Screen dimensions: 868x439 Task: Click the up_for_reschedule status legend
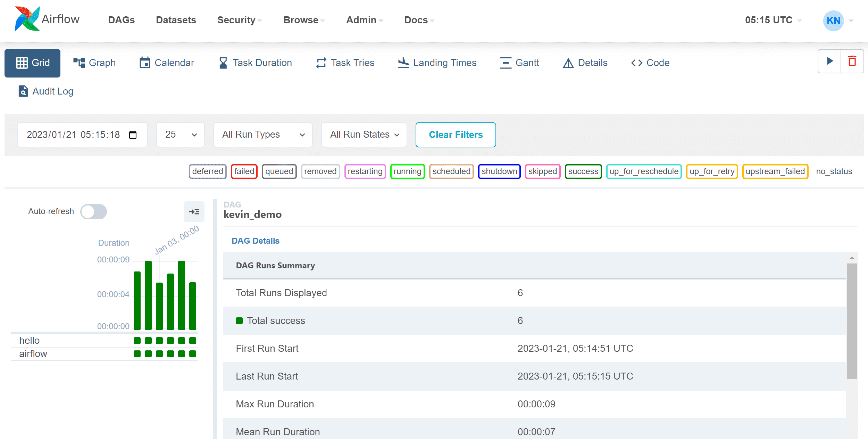coord(644,171)
